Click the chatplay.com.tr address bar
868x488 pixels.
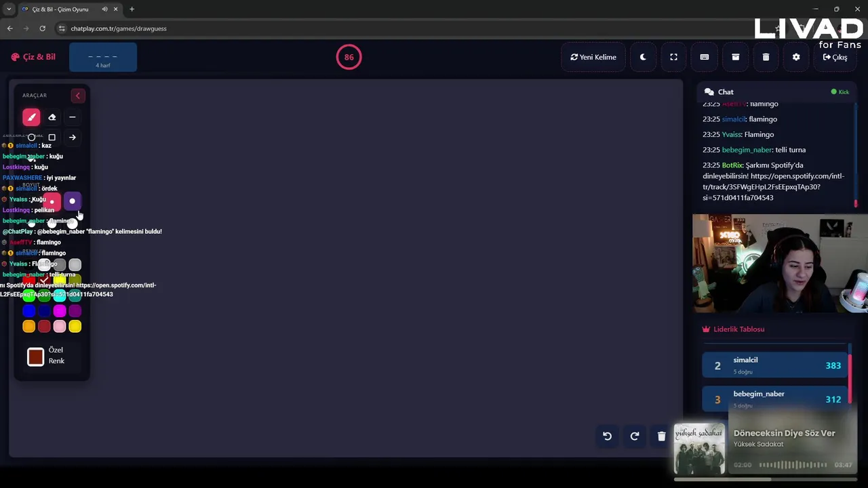407,28
